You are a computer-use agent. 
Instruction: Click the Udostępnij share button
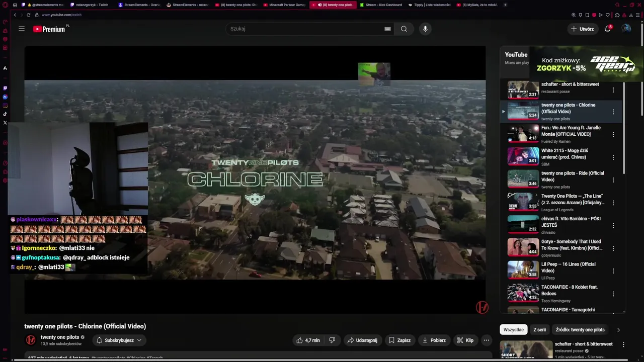tap(362, 340)
